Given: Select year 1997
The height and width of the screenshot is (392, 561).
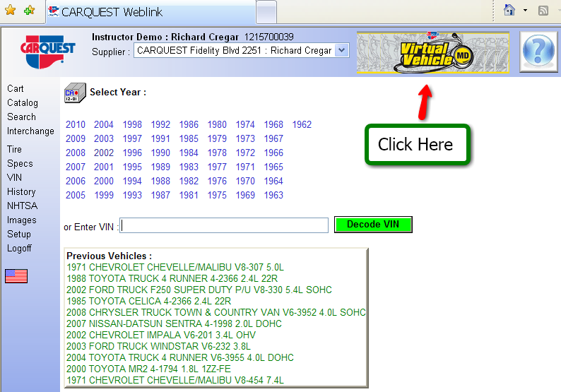Looking at the screenshot, I should pos(132,138).
